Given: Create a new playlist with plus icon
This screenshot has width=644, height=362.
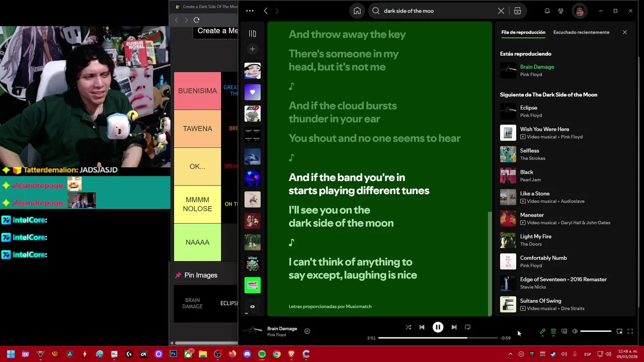Looking at the screenshot, I should [x=253, y=49].
